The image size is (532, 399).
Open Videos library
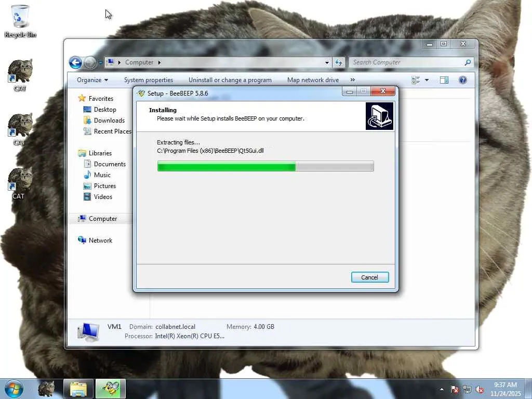pyautogui.click(x=103, y=197)
